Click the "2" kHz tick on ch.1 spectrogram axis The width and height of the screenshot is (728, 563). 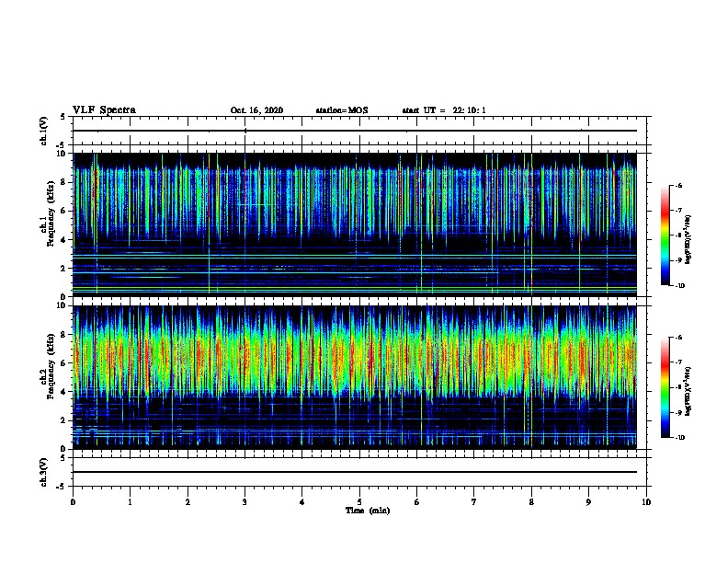click(x=64, y=269)
